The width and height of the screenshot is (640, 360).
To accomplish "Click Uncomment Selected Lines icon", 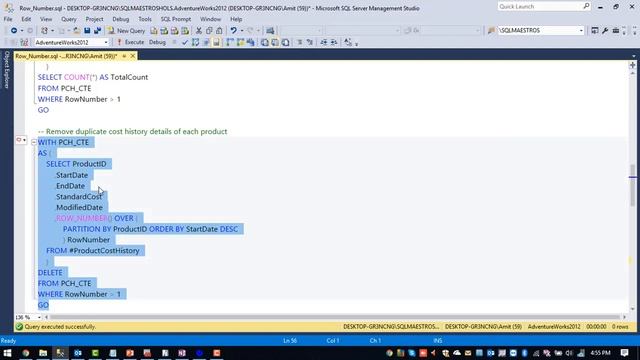I will [x=310, y=42].
